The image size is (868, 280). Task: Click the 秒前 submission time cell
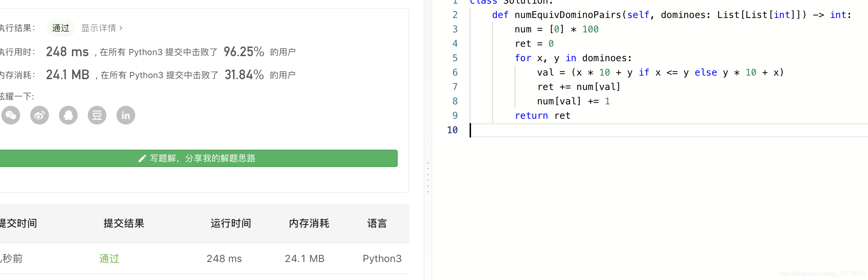click(12, 258)
